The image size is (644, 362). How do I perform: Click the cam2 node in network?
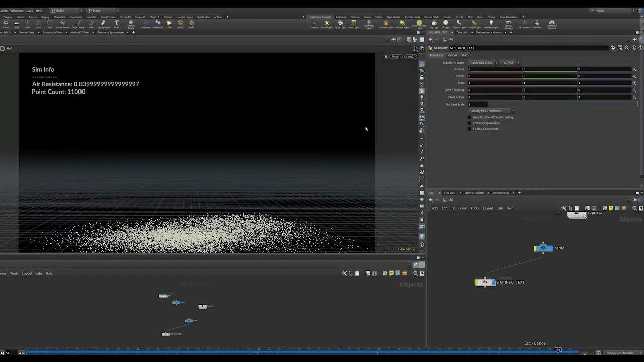[543, 248]
